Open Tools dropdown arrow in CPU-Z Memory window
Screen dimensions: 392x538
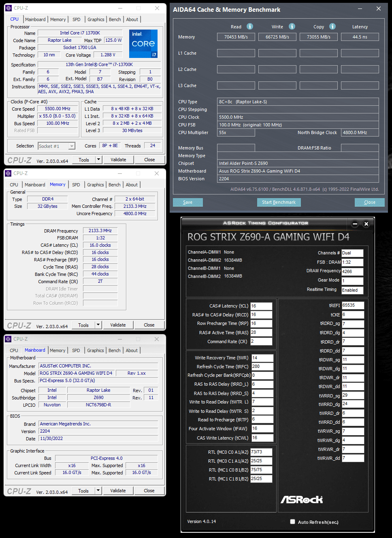tap(98, 325)
